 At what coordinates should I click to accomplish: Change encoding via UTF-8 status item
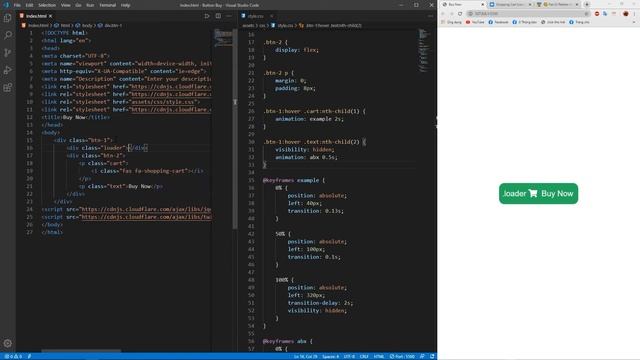point(349,356)
